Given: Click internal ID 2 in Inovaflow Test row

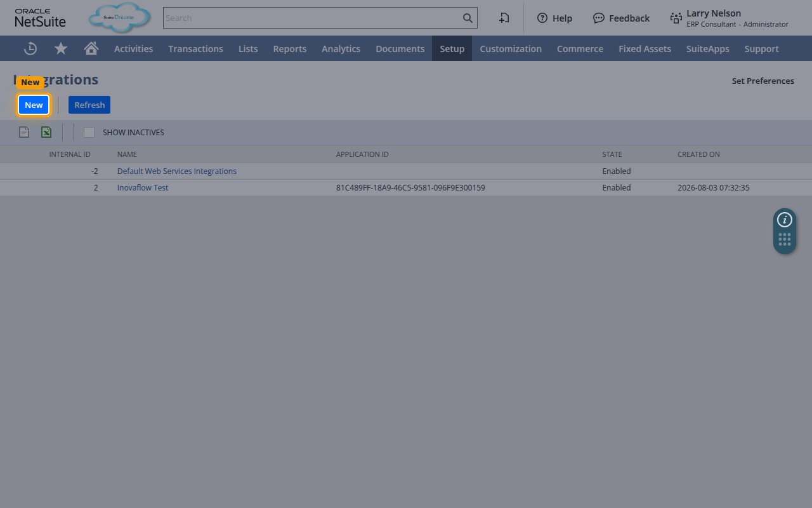Looking at the screenshot, I should tap(96, 187).
